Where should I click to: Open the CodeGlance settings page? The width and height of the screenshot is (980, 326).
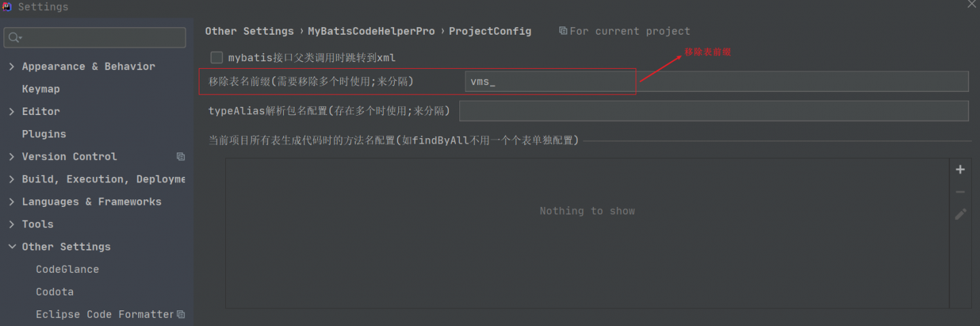click(67, 270)
